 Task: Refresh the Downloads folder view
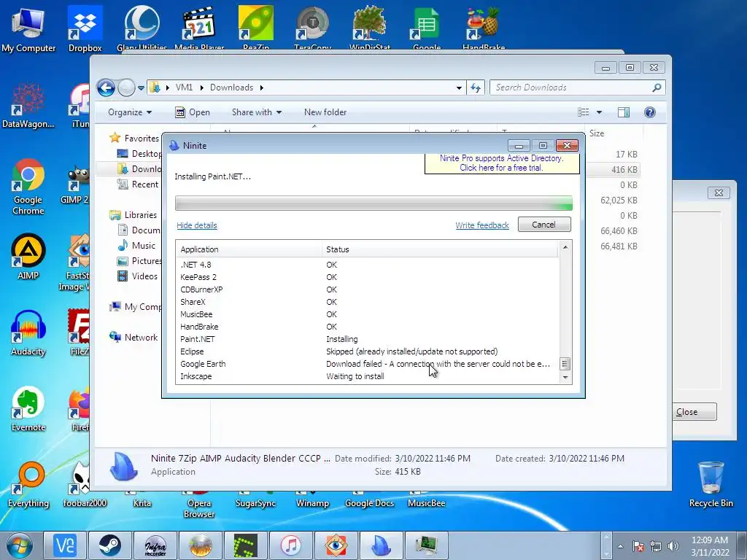pyautogui.click(x=476, y=87)
